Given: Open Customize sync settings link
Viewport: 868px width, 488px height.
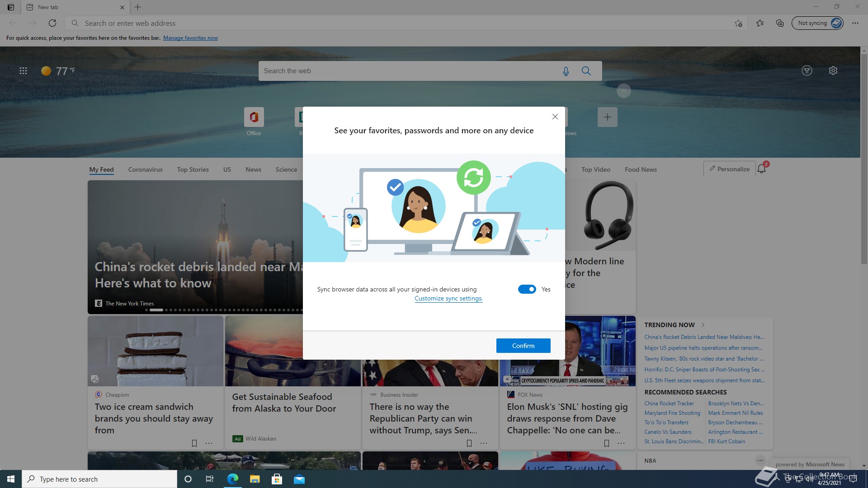Looking at the screenshot, I should pos(448,298).
